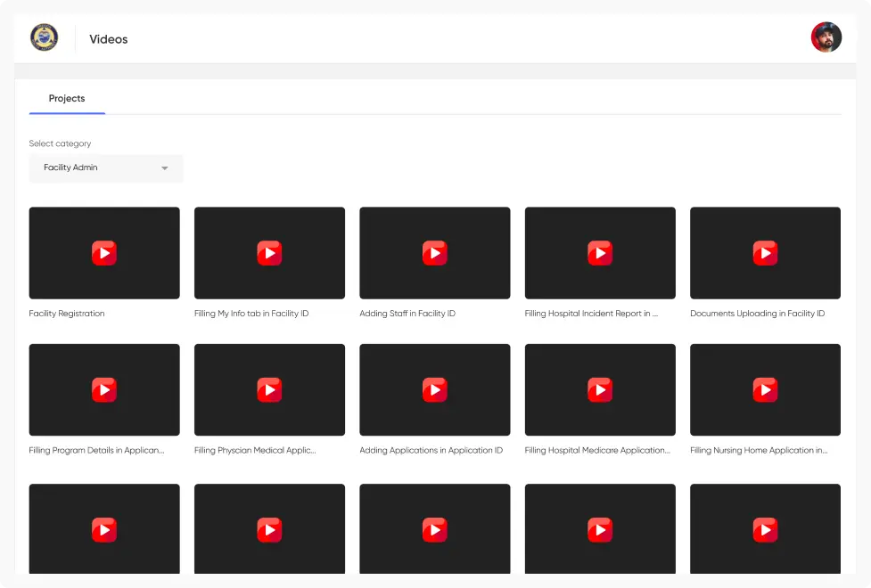Play the Facility Registration video
This screenshot has width=871, height=588.
(104, 253)
